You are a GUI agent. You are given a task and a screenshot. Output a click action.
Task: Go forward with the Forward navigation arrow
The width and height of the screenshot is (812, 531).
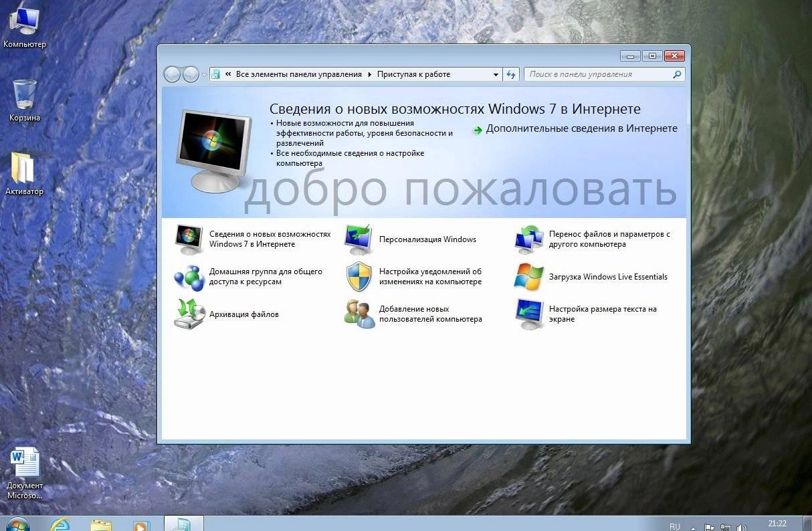click(191, 74)
